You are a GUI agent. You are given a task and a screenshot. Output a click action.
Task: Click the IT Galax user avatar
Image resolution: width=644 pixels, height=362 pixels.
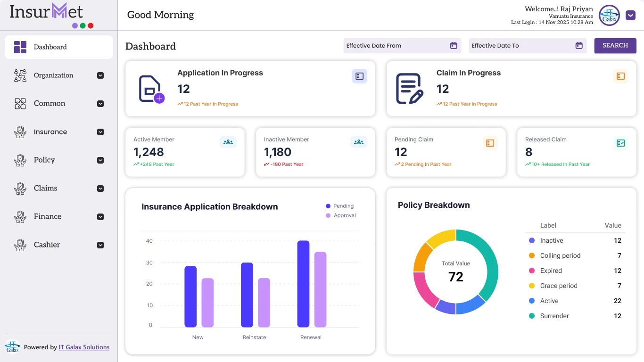(610, 15)
